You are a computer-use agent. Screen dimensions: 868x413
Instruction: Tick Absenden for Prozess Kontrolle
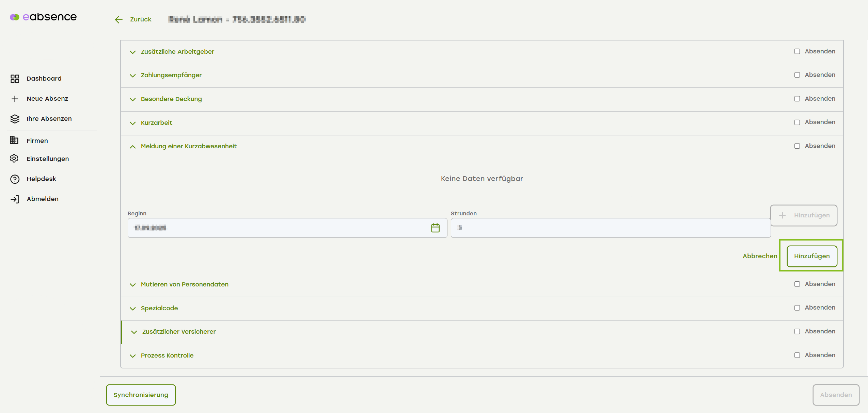(797, 355)
